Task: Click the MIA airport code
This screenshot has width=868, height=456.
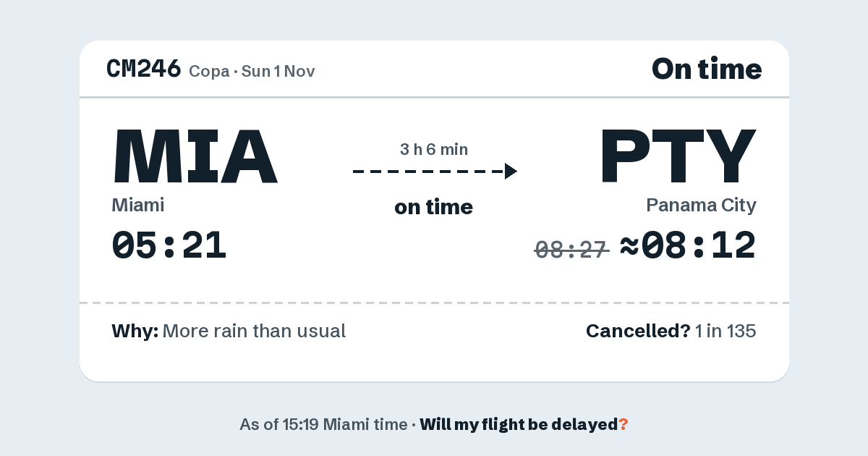Action: [195, 156]
